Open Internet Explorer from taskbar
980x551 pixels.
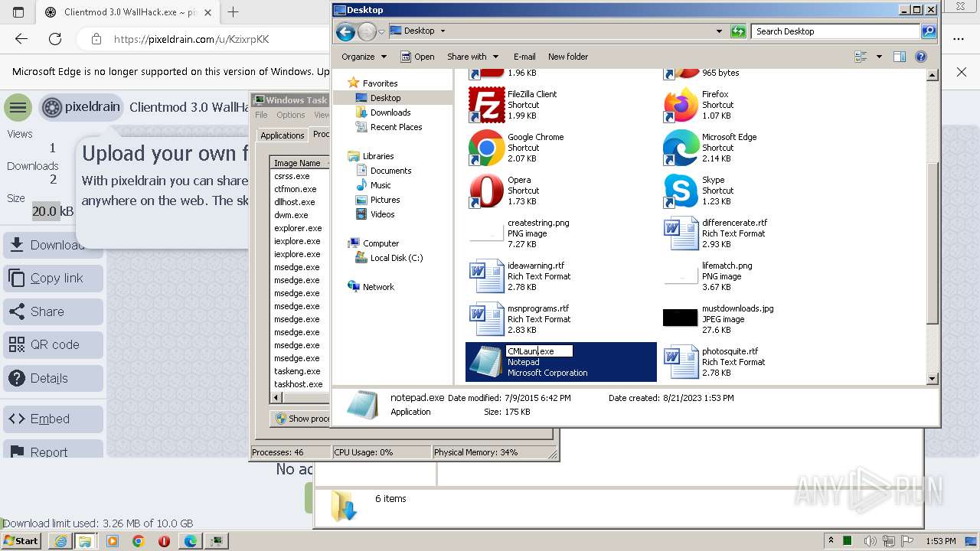click(x=60, y=541)
